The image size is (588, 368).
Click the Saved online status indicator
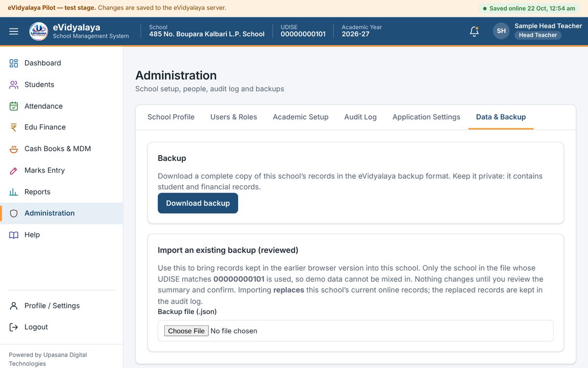tap(529, 8)
